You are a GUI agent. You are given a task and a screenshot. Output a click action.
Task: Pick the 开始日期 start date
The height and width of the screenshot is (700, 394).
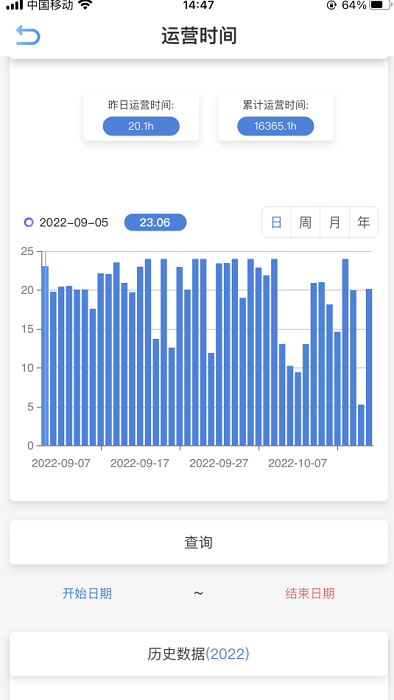click(x=87, y=594)
